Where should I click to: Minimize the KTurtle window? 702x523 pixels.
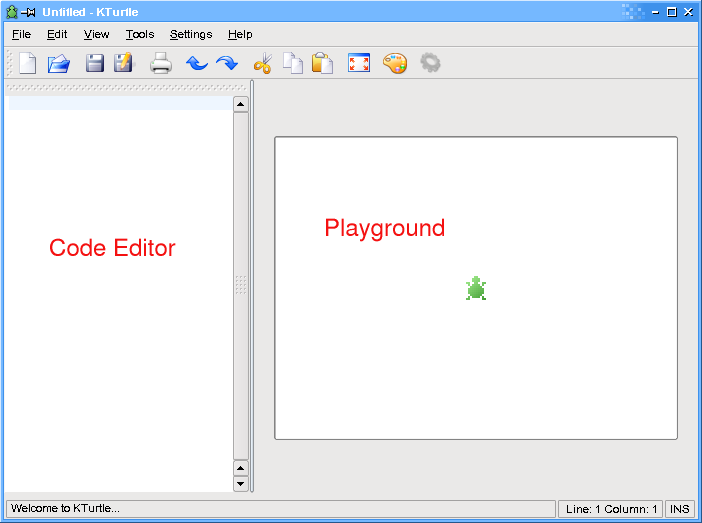(655, 13)
